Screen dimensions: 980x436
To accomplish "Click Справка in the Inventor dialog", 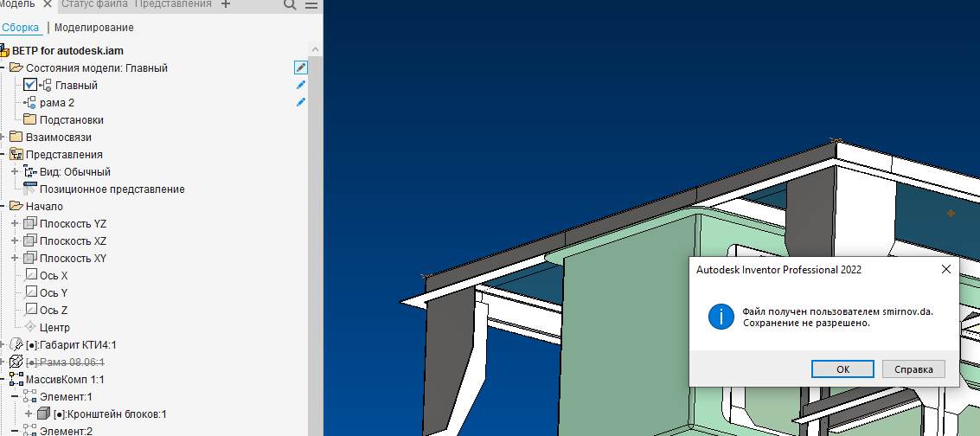I will [913, 369].
